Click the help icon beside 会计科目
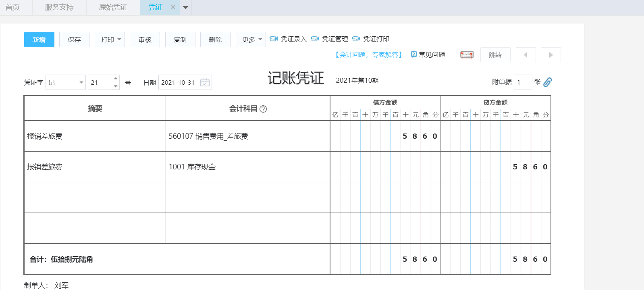Screen dimensions: 644x290 click(263, 109)
